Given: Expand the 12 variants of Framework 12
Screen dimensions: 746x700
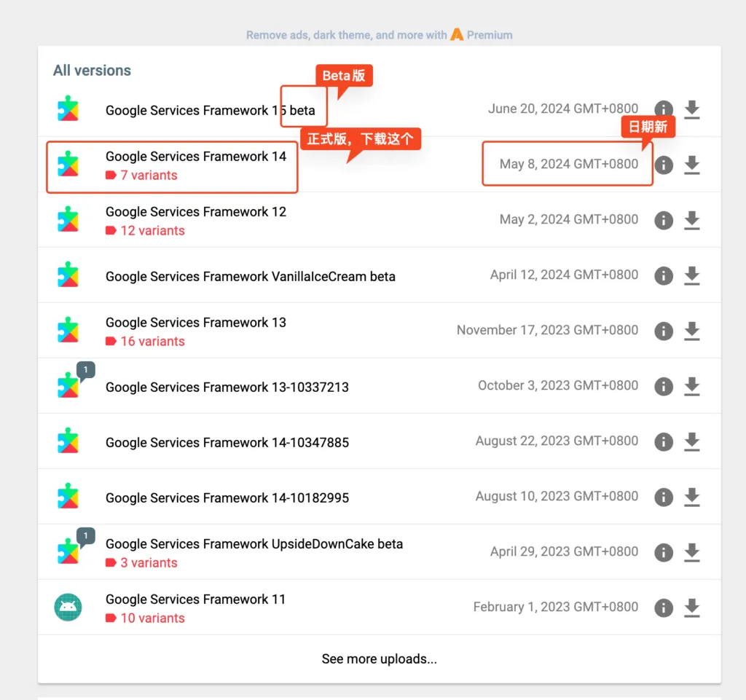Looking at the screenshot, I should [152, 231].
